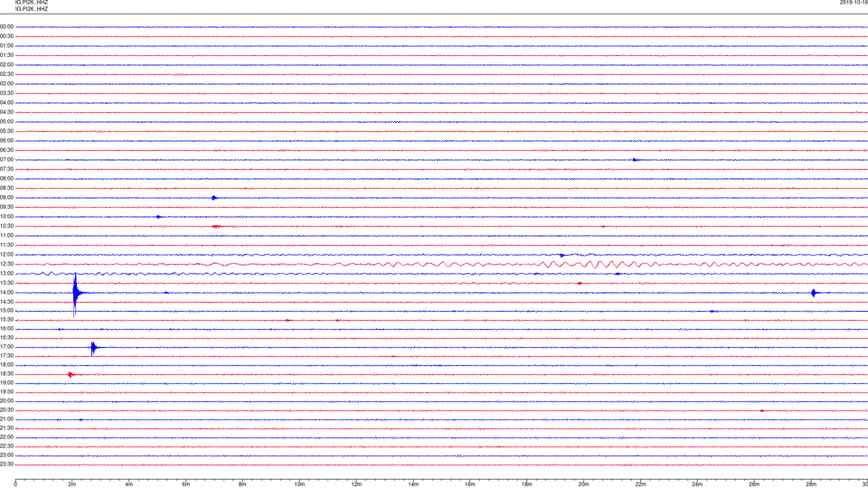Click the 13:00 time label
This screenshot has width=868, height=488.
coord(6,273)
